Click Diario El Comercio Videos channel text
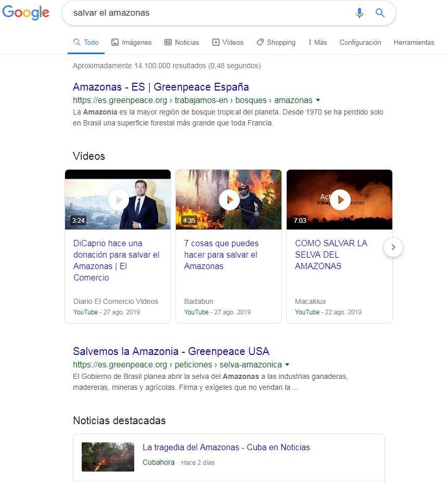Image resolution: width=448 pixels, height=483 pixels. tap(116, 301)
